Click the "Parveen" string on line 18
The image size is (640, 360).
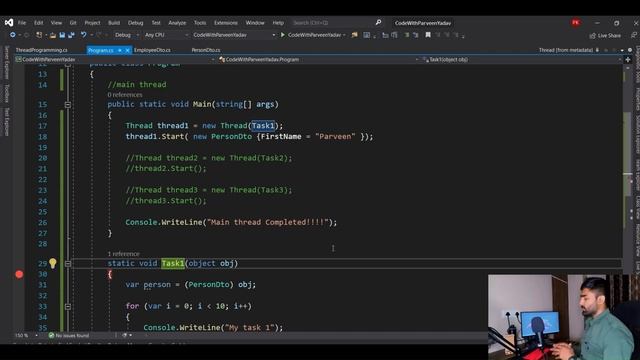[x=335, y=137]
